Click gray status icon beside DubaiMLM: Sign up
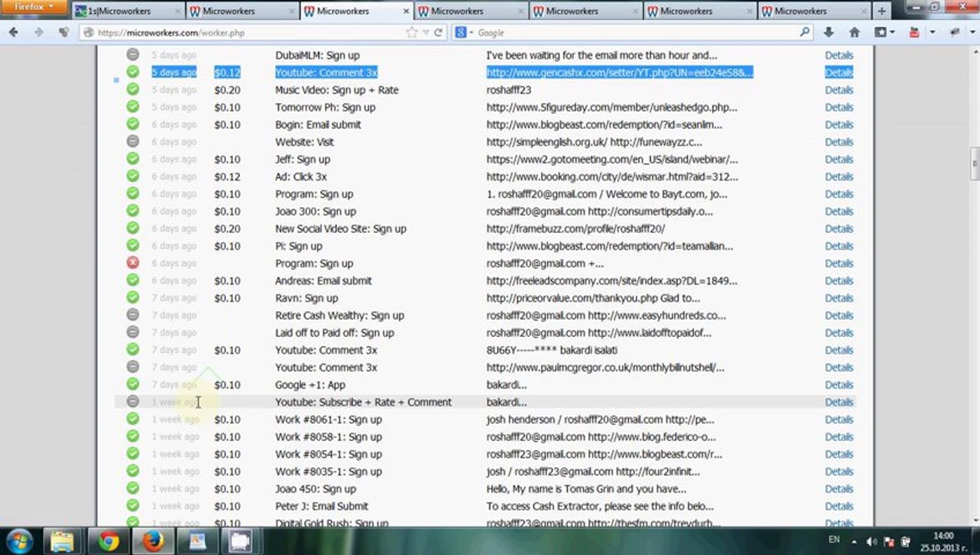980x555 pixels. (x=133, y=55)
